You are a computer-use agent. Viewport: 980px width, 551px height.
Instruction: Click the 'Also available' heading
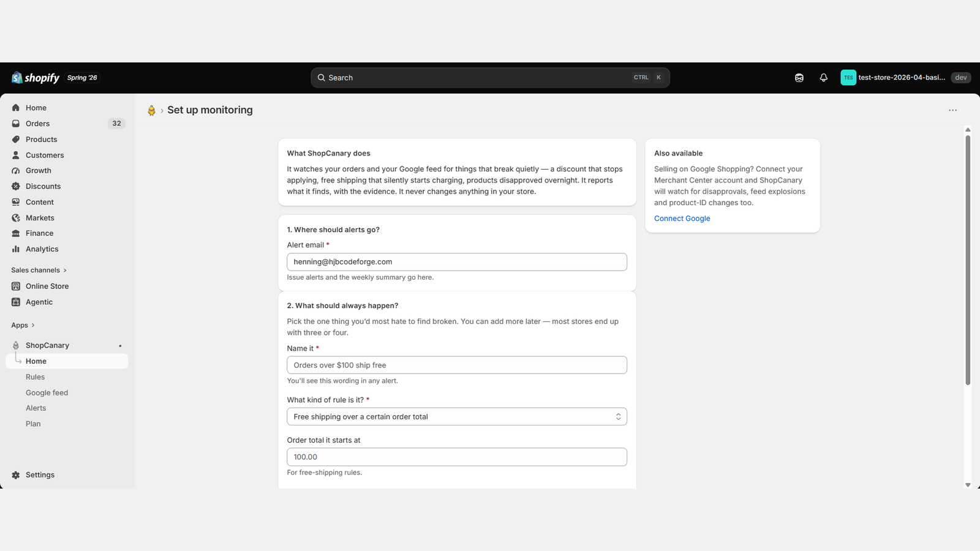pyautogui.click(x=678, y=154)
